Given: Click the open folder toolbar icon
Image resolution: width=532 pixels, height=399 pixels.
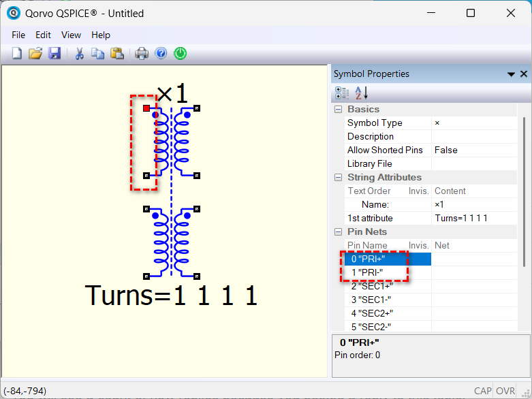Looking at the screenshot, I should (35, 53).
